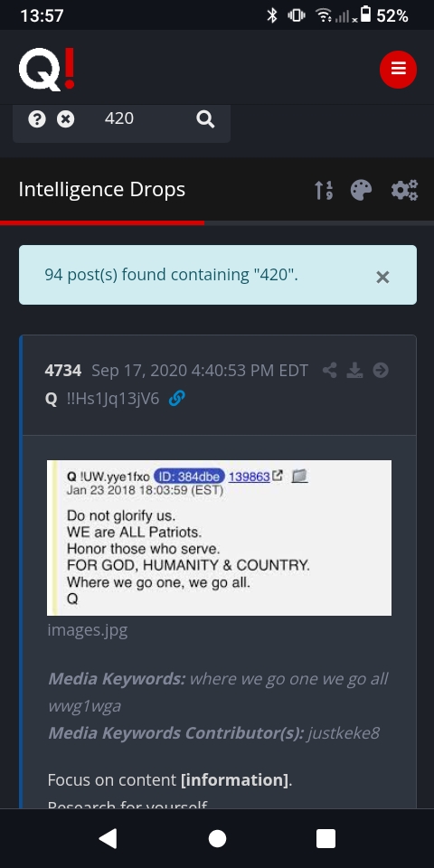Tap Android back navigation button
Screen dimensions: 434x868
pos(108,839)
